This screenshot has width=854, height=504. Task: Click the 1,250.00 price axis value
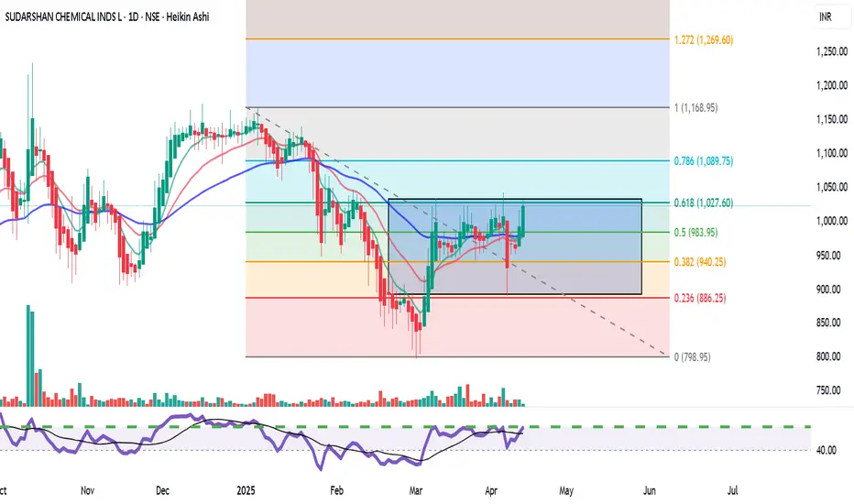pos(832,51)
